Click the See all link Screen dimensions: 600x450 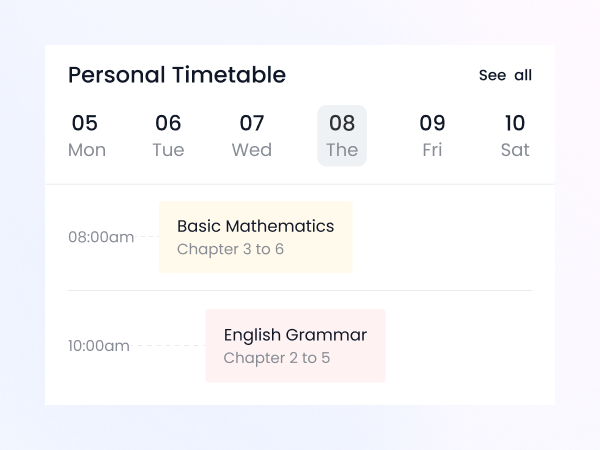pos(505,76)
